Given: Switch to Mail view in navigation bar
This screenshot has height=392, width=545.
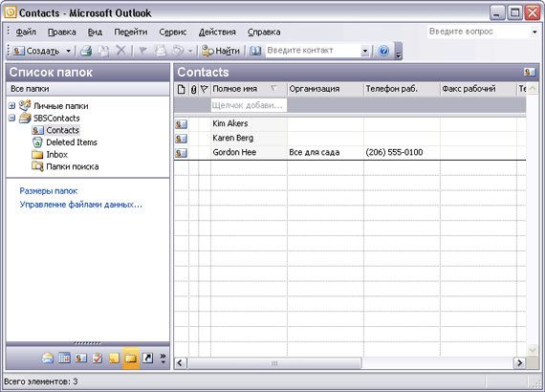Looking at the screenshot, I should [48, 358].
